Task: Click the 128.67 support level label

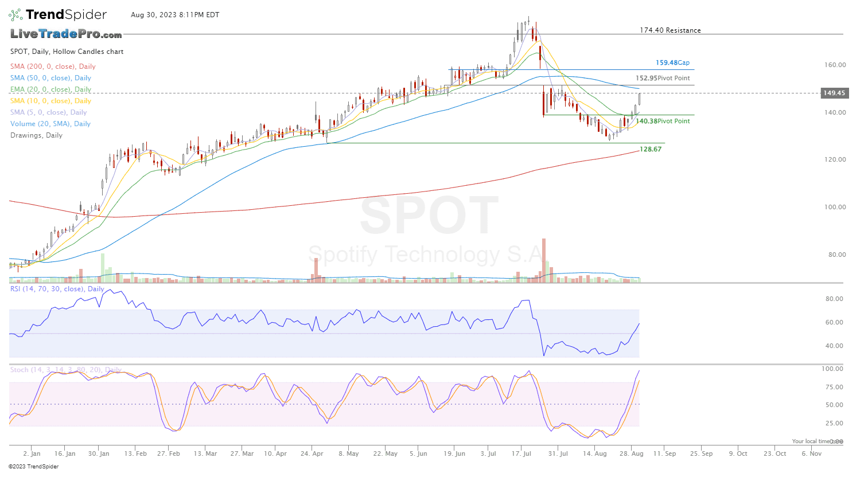Action: (x=651, y=149)
